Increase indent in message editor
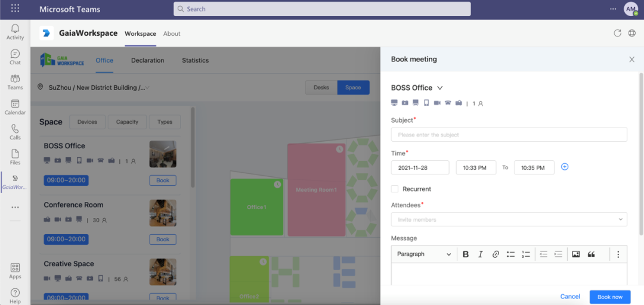This screenshot has height=305, width=644. (558, 254)
